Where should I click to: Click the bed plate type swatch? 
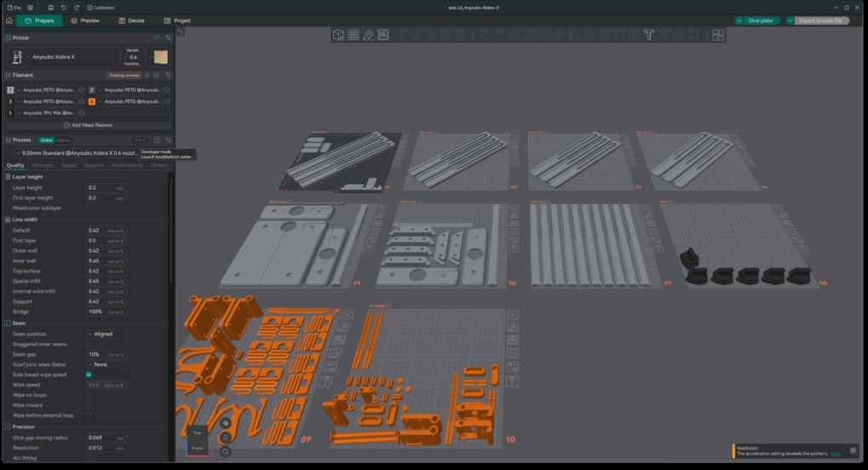point(160,57)
